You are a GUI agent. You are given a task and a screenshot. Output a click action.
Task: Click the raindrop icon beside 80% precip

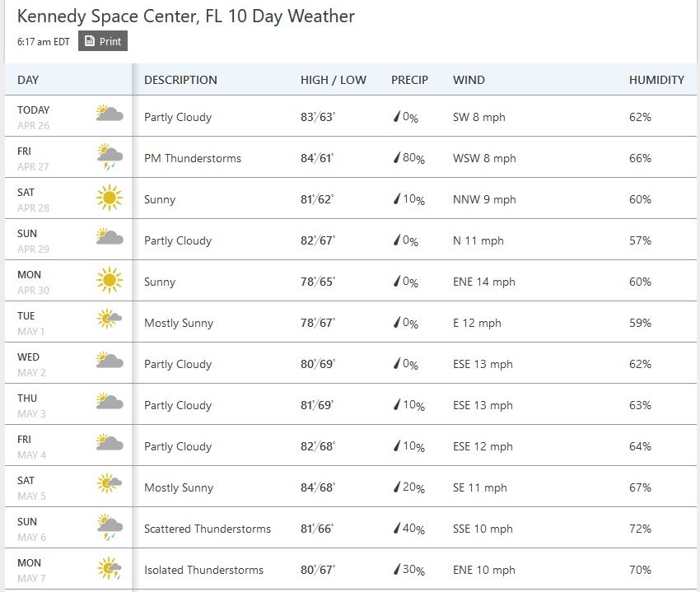coord(396,157)
